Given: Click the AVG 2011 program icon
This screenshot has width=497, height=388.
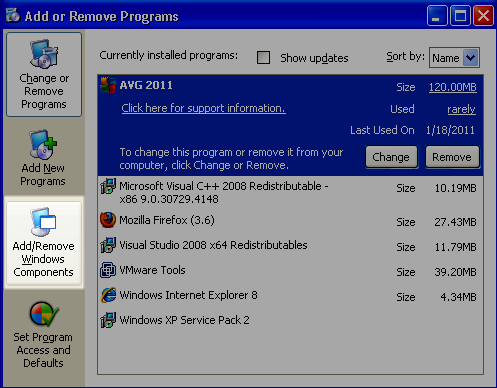Looking at the screenshot, I should 108,85.
